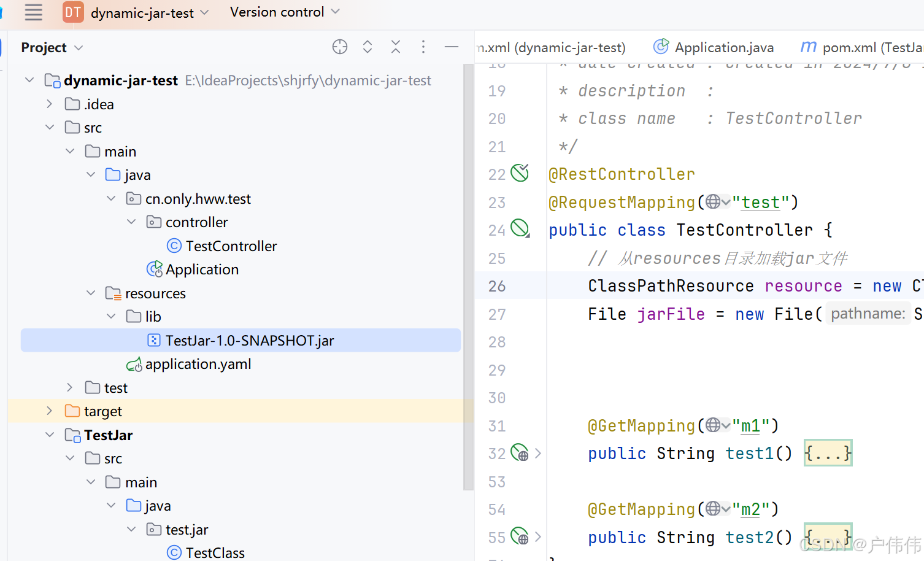Screen dimensions: 924x561
Task: Collapse the TestJar module node
Action: click(50, 435)
